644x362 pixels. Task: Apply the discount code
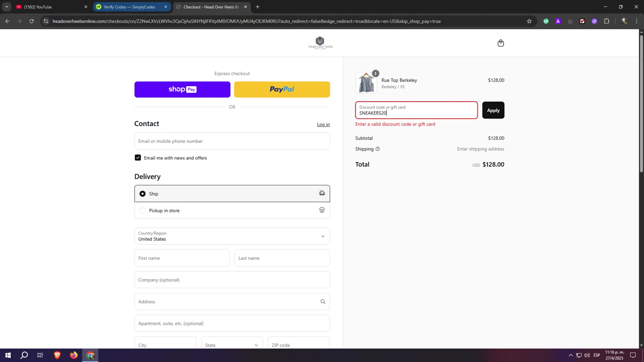[493, 110]
